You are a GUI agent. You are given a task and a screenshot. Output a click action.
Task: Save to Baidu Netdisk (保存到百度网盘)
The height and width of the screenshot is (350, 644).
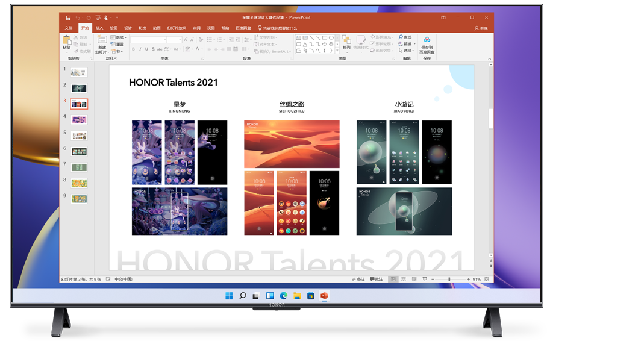pyautogui.click(x=427, y=45)
